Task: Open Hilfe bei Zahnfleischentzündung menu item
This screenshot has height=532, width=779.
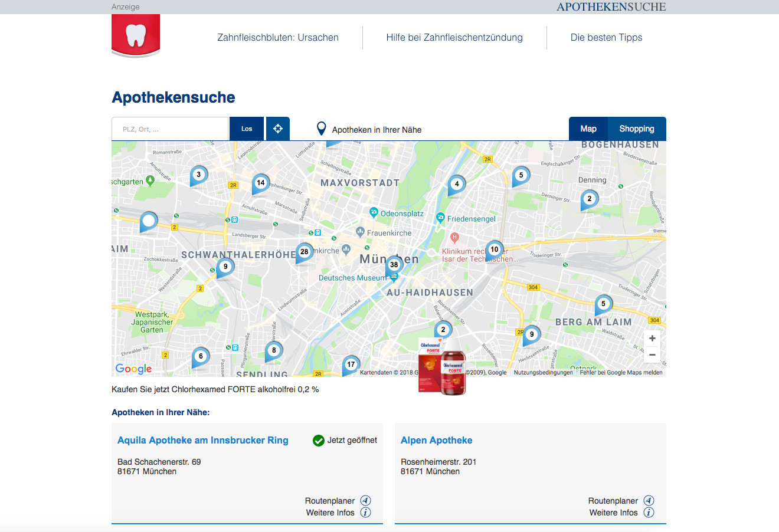Action: [x=454, y=38]
